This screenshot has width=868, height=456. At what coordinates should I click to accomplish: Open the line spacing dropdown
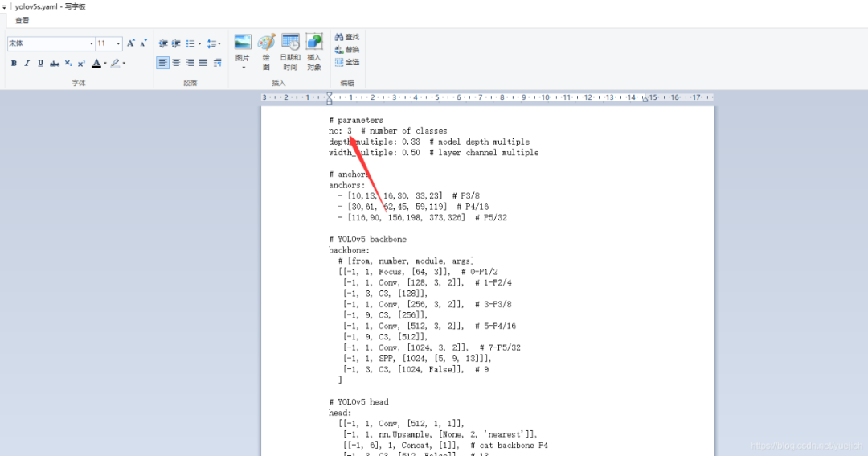(215, 43)
